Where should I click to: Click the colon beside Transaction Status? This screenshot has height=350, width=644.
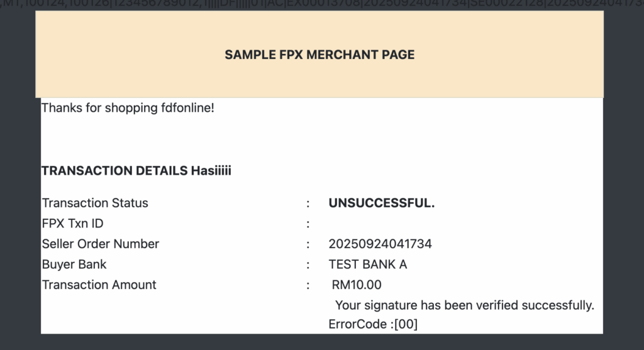pyautogui.click(x=308, y=203)
